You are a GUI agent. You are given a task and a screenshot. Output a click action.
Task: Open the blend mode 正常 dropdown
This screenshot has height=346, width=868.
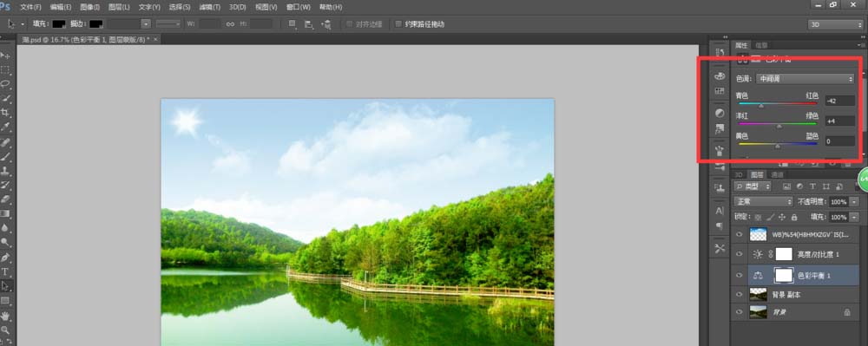pos(763,202)
